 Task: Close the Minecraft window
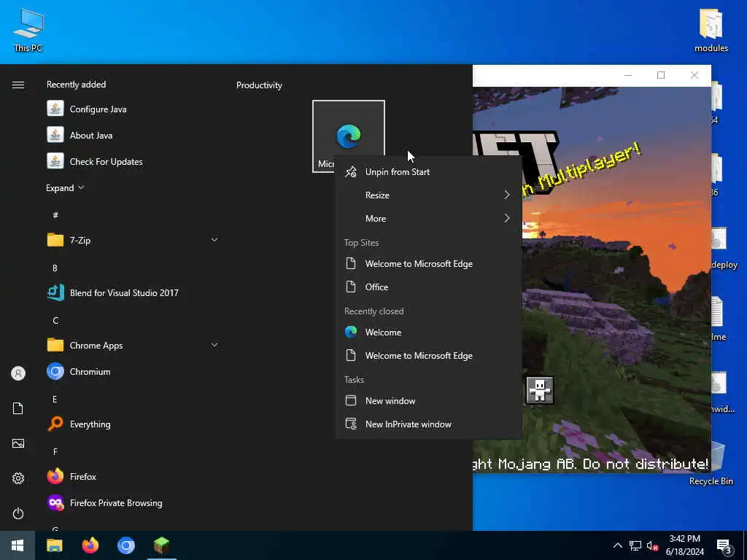point(694,75)
